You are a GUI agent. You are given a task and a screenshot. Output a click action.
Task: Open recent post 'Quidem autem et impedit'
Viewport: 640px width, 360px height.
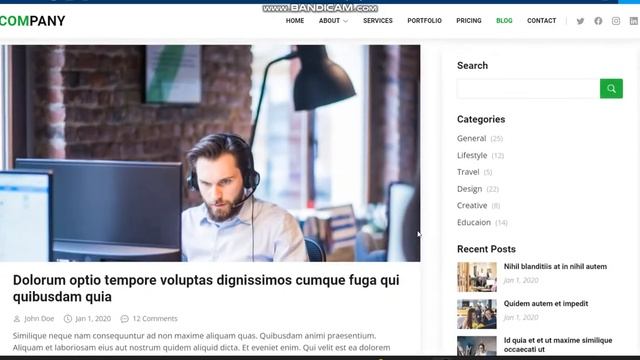[x=546, y=304]
